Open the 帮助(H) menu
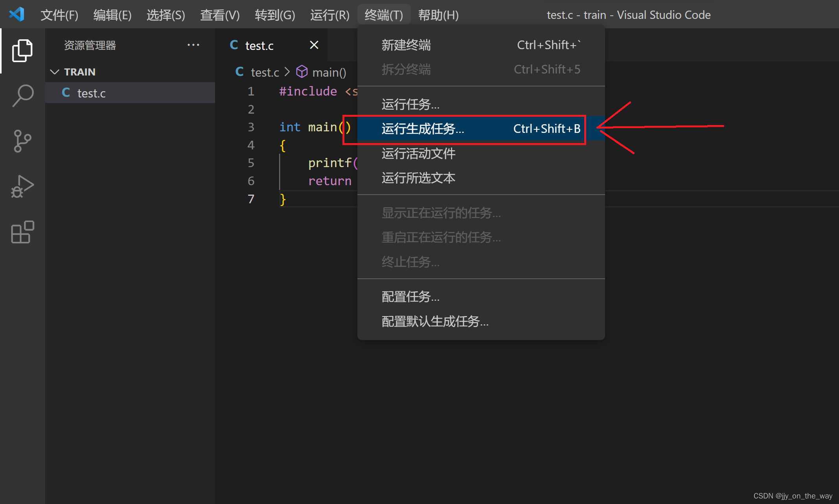 [438, 15]
